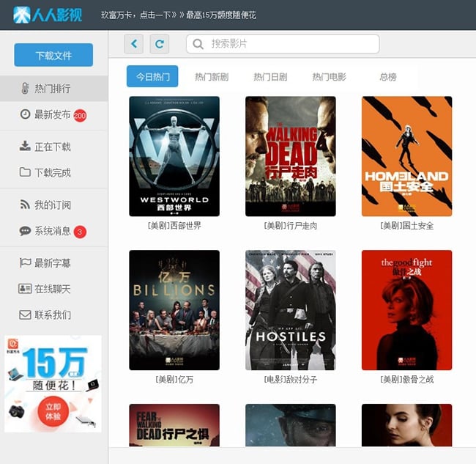Click the envelope icon beside 联系我们
476x464 pixels.
25,314
